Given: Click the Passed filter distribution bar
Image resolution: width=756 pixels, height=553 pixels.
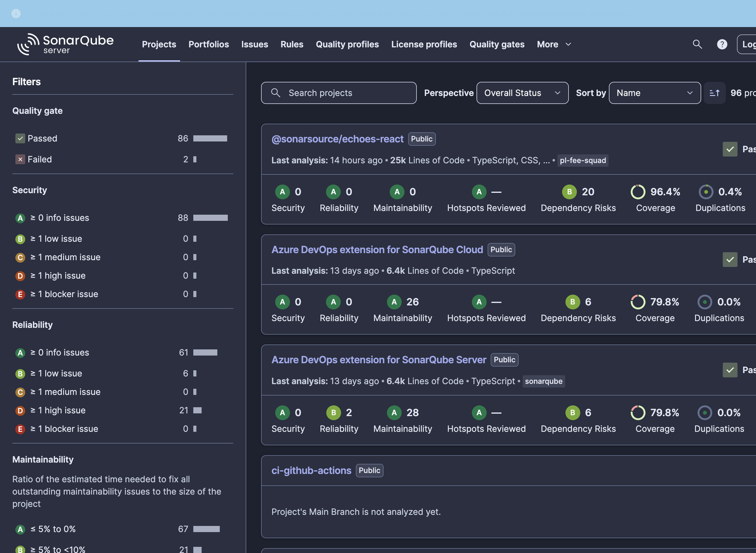Looking at the screenshot, I should [210, 139].
